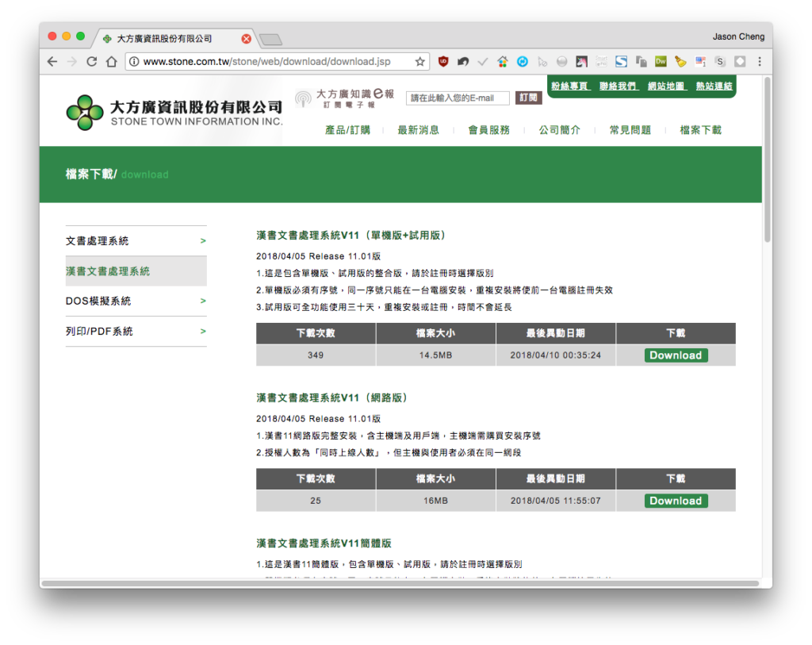Download the 16MB 網路版 file
The width and height of the screenshot is (812, 645).
click(x=676, y=501)
